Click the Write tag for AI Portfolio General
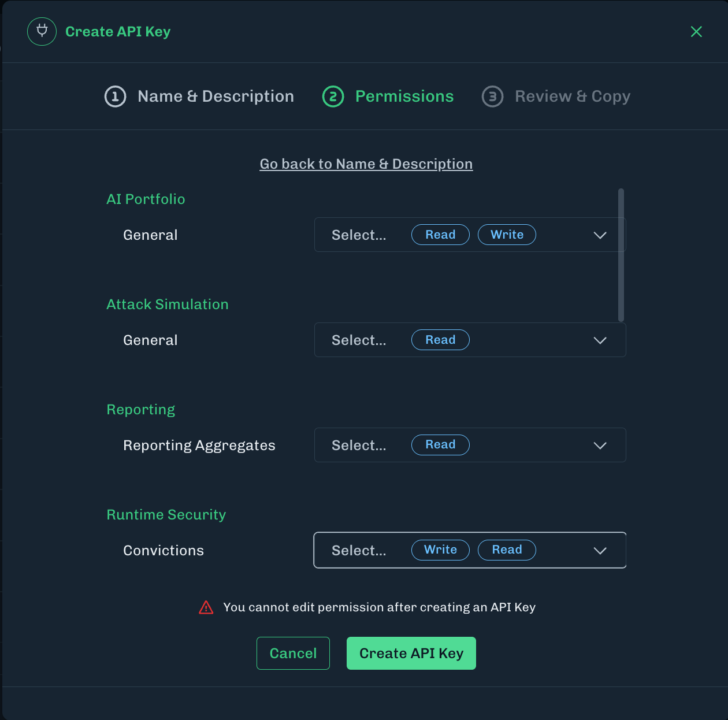 (507, 235)
